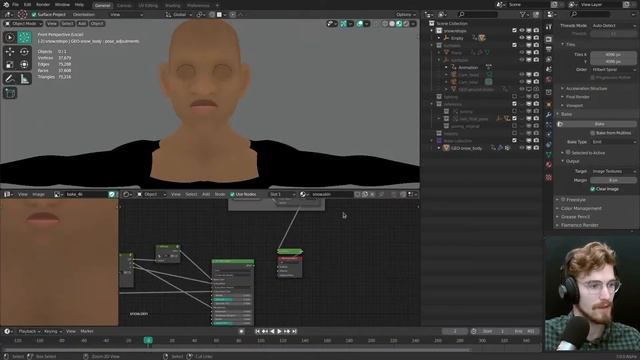Toggle Clear Image checkbox
This screenshot has height=360, width=640.
tap(593, 189)
